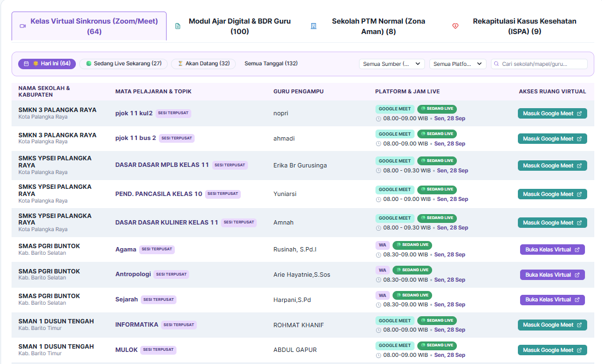Click teacher name Rusinah, S.Pd.I
Image resolution: width=602 pixels, height=364 pixels.
coord(294,250)
